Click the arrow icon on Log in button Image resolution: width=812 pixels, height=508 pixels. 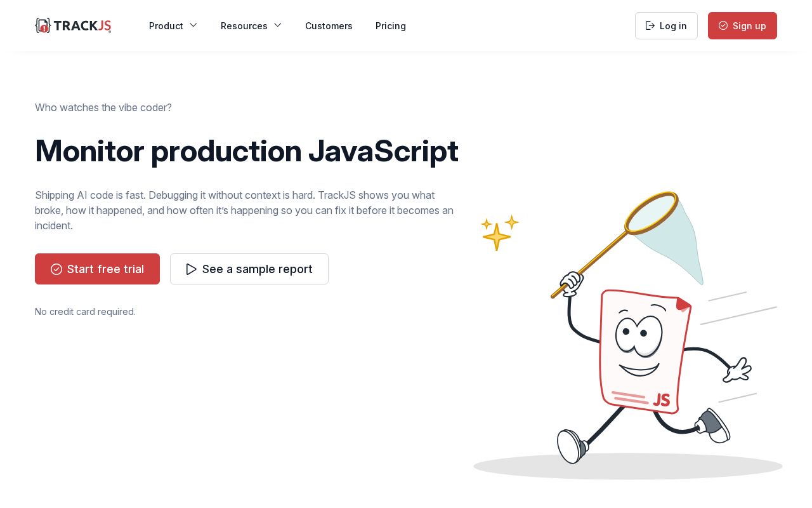(650, 25)
